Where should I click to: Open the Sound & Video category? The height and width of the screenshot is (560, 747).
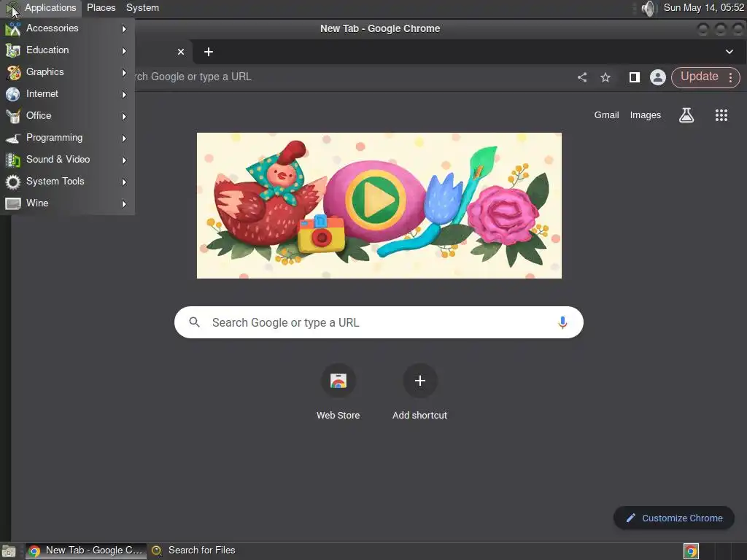coord(67,160)
